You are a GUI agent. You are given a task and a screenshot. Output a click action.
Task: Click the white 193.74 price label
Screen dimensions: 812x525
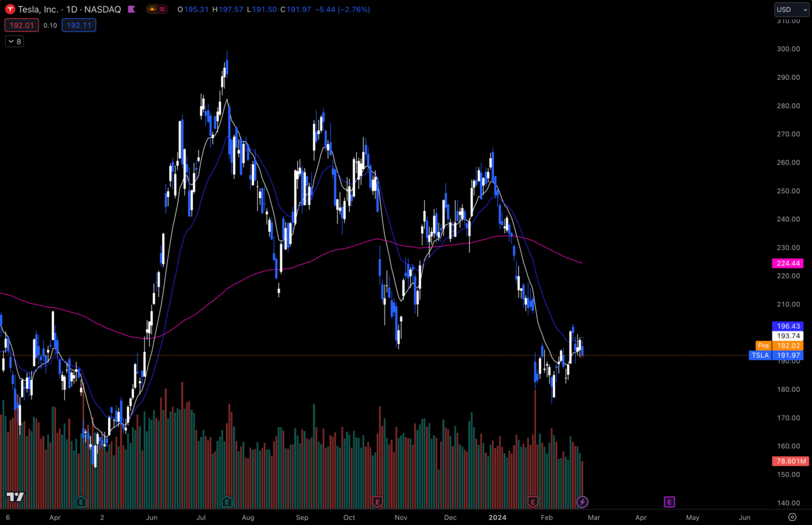[787, 336]
